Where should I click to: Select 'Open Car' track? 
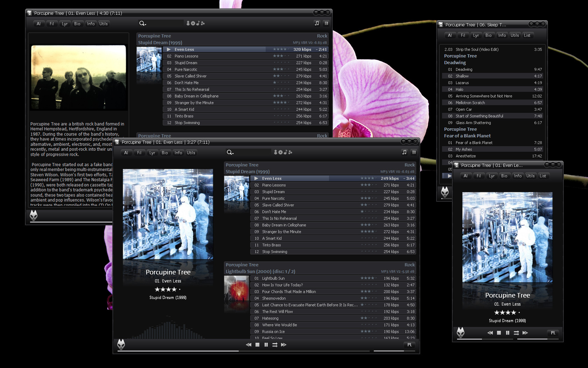click(493, 109)
